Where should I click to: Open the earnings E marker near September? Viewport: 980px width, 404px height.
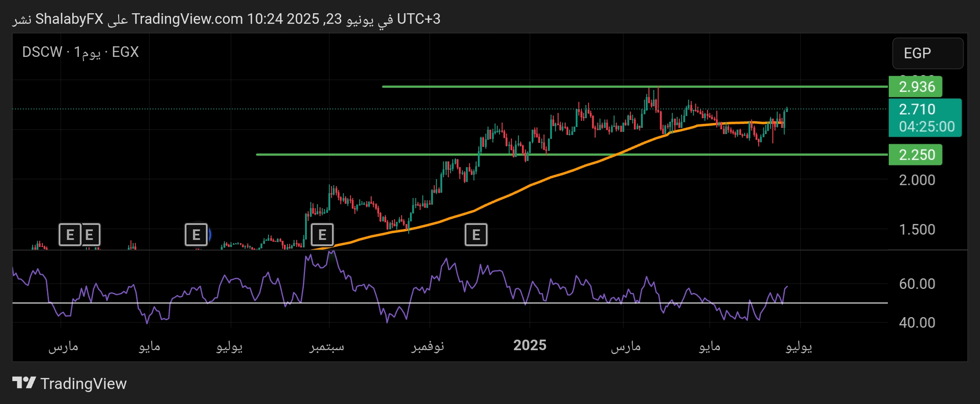pos(322,235)
